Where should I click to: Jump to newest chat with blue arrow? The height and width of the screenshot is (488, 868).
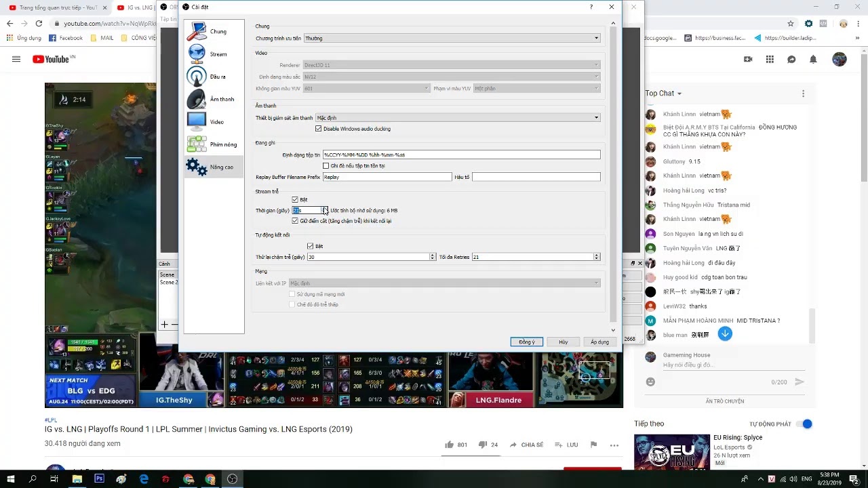pos(725,333)
